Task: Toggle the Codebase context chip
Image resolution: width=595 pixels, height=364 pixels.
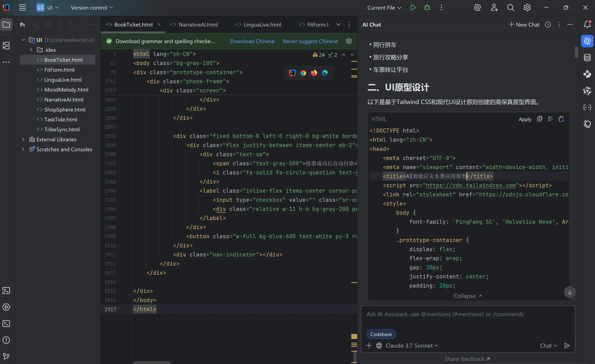Action: pyautogui.click(x=381, y=334)
